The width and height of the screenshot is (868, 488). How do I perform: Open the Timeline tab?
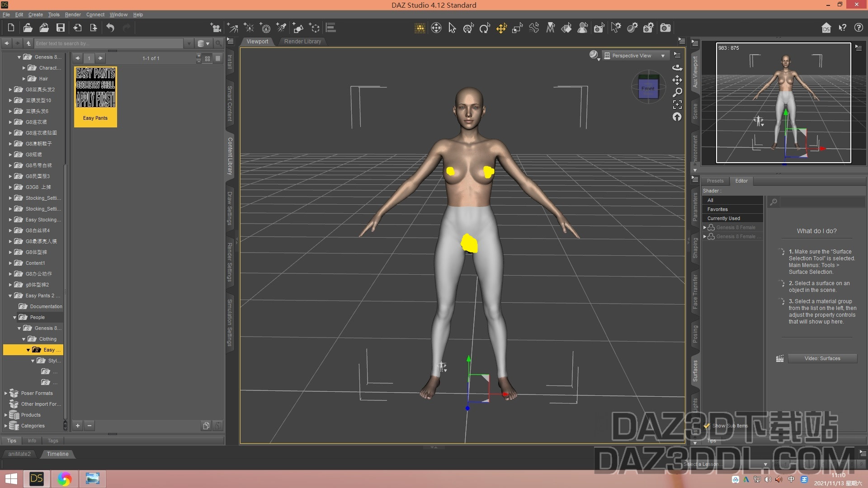(x=58, y=454)
